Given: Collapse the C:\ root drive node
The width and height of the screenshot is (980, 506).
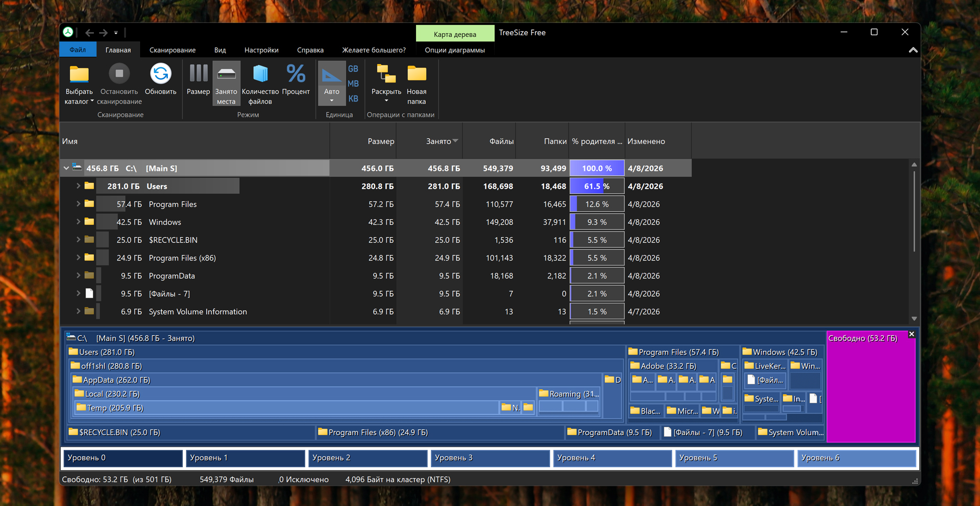Looking at the screenshot, I should (x=66, y=168).
